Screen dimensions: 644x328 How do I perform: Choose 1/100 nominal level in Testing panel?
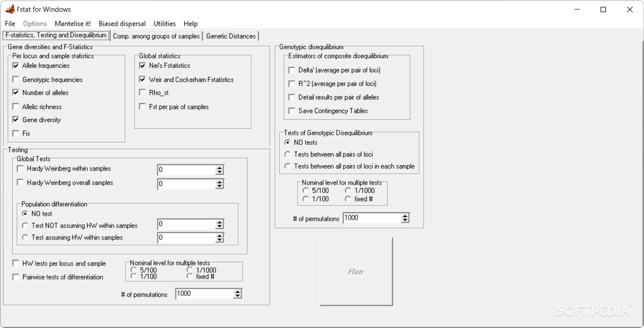134,276
